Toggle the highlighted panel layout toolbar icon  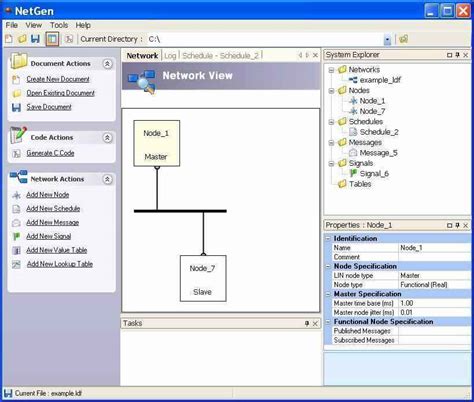[52, 39]
